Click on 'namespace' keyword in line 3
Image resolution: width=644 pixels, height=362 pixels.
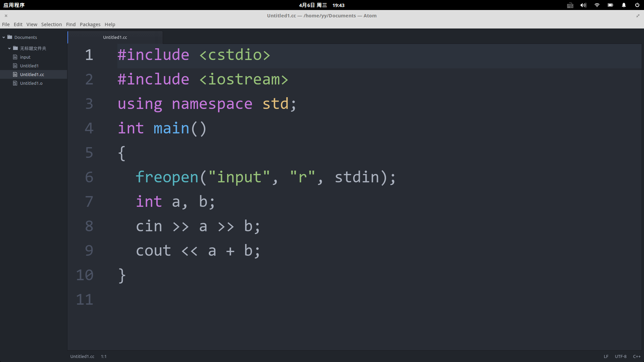coord(212,104)
